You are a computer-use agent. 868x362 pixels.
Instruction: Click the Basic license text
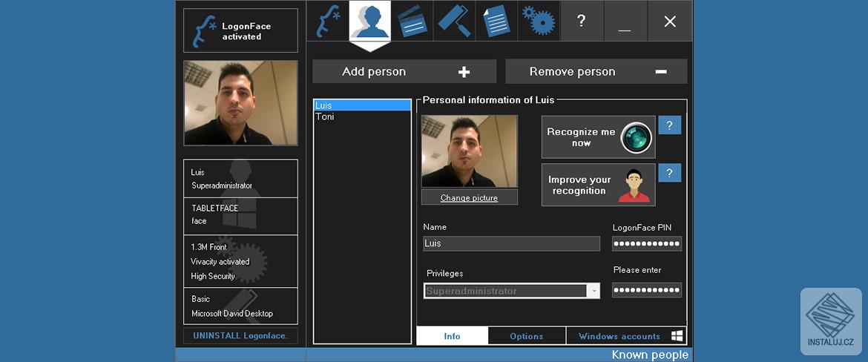(201, 299)
